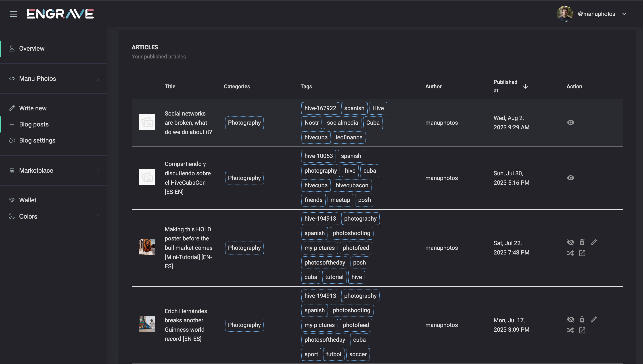Edit the HOLD poster article
The height and width of the screenshot is (364, 643).
[x=594, y=242]
